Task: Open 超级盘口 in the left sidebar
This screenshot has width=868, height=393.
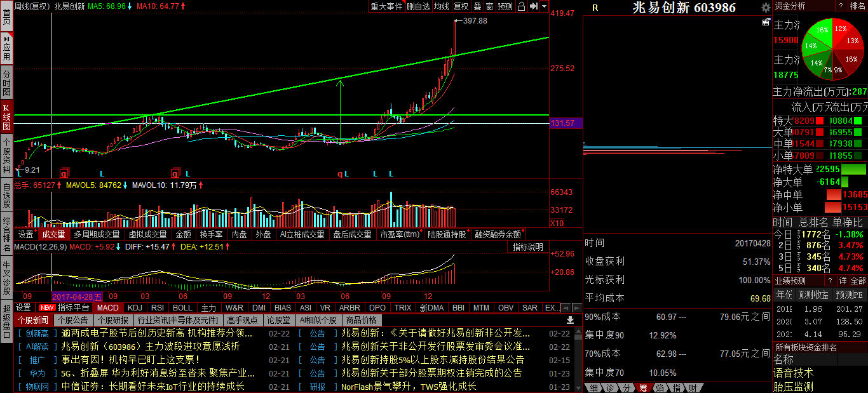Action: [6, 322]
